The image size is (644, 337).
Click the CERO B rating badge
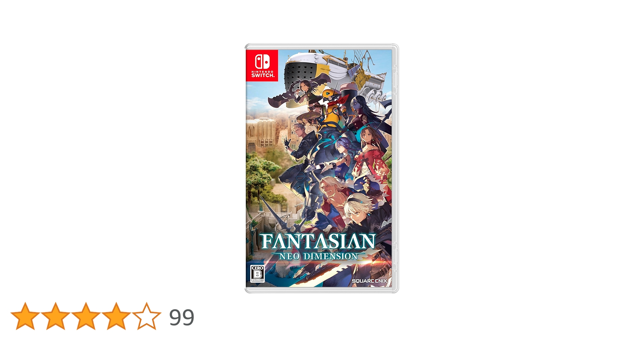[257, 274]
